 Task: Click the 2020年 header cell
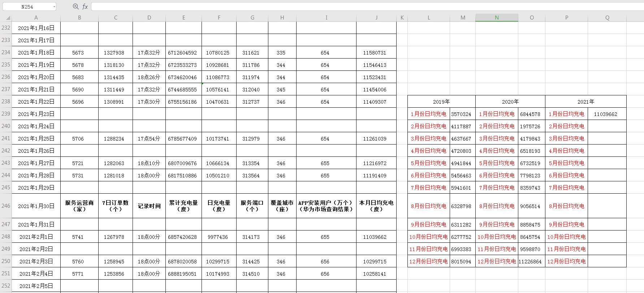pos(510,102)
